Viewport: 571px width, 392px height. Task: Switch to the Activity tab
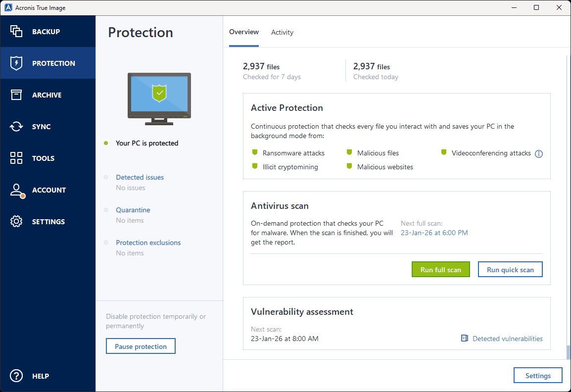(282, 32)
